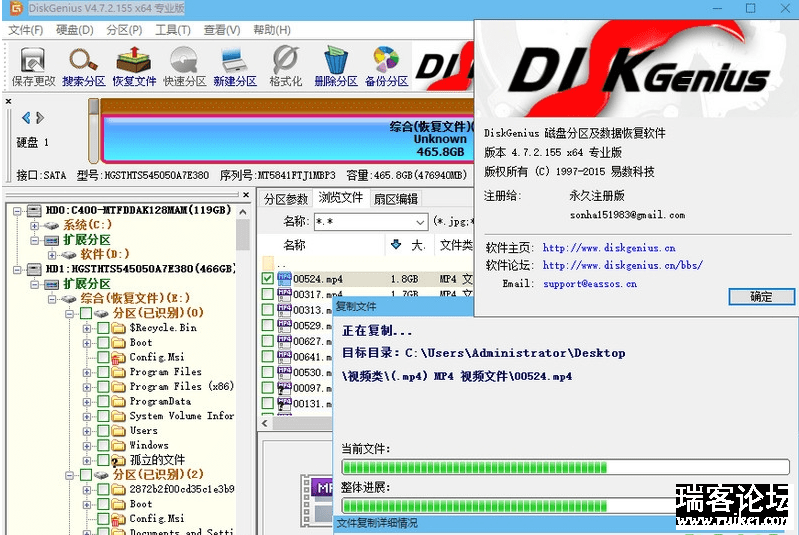Open the 帮助(H) menu

click(272, 30)
